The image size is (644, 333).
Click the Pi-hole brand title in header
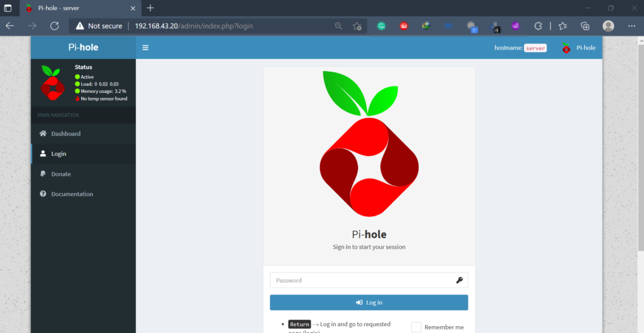(x=84, y=48)
